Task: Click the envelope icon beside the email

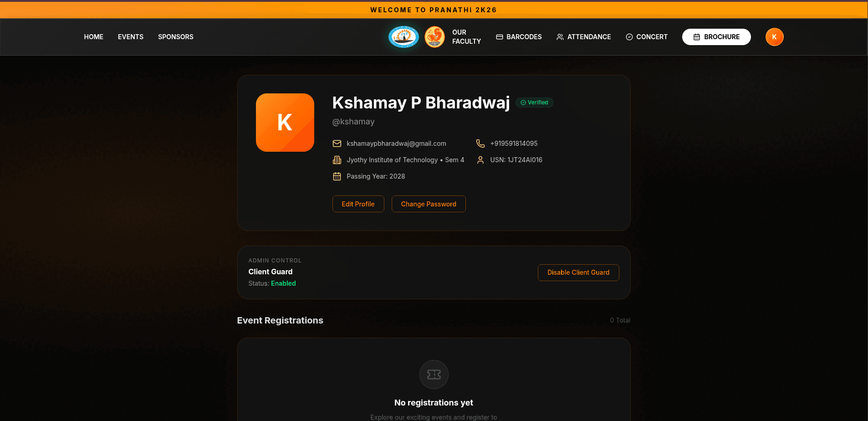Action: point(337,144)
